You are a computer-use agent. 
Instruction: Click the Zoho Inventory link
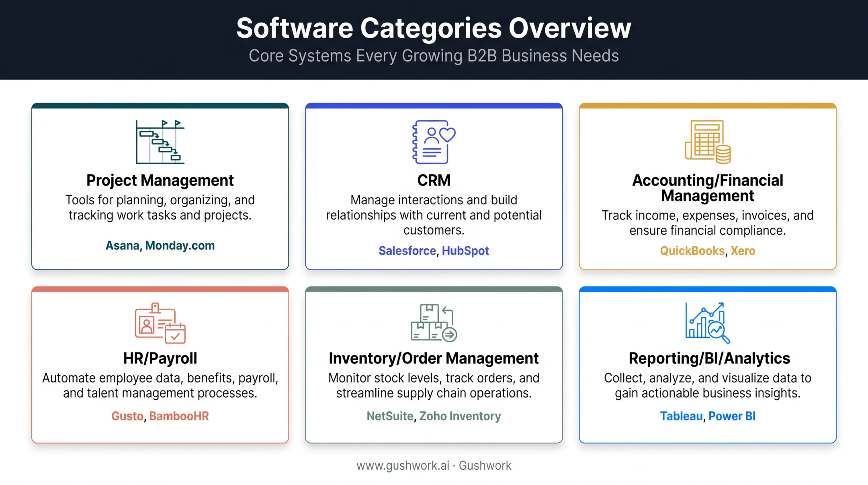[x=460, y=416]
